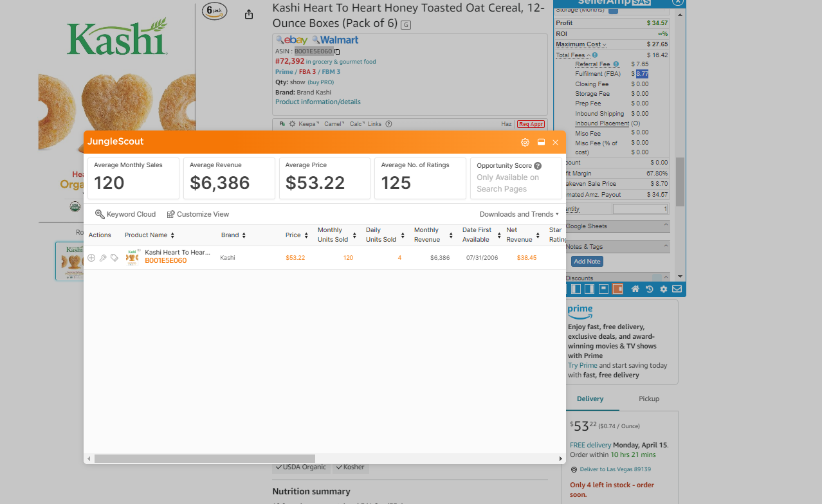Viewport: 822px width, 504px height.
Task: Open JungleScout settings gear
Action: click(x=525, y=142)
